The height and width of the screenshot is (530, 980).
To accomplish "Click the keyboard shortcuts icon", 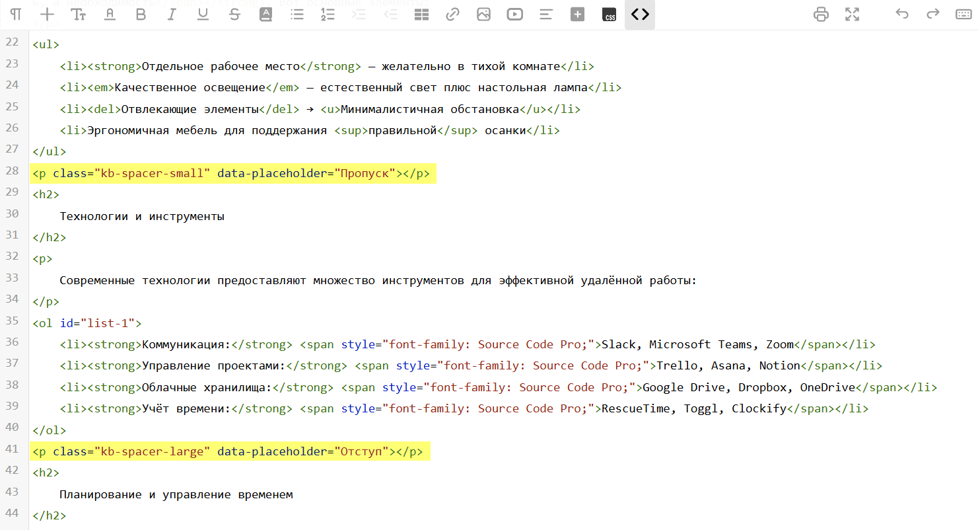I will (x=963, y=15).
